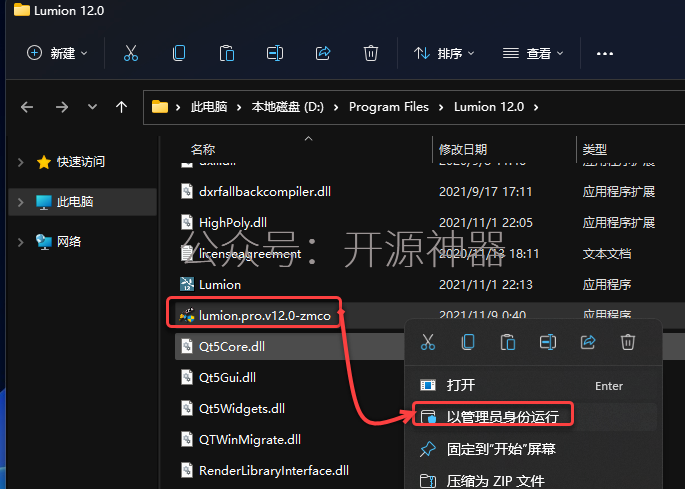Select lumion.pro.v12.0-zmco file

[x=265, y=316]
